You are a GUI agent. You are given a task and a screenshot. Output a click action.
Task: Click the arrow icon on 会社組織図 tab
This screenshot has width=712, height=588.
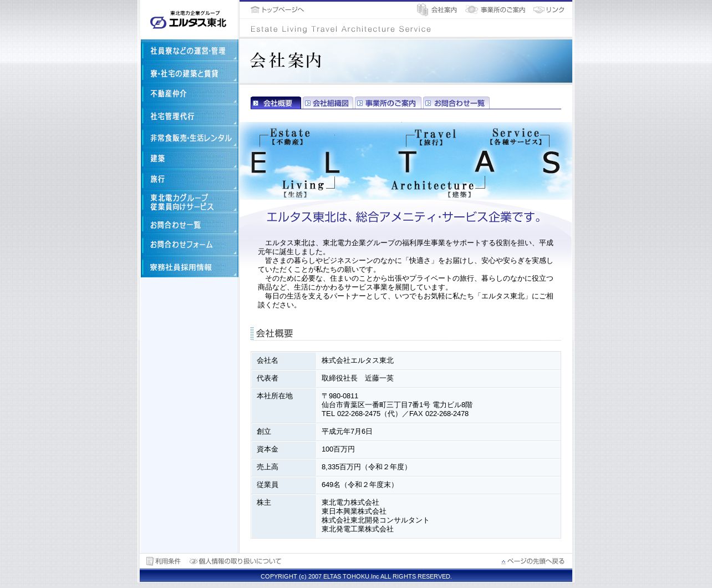click(x=308, y=103)
